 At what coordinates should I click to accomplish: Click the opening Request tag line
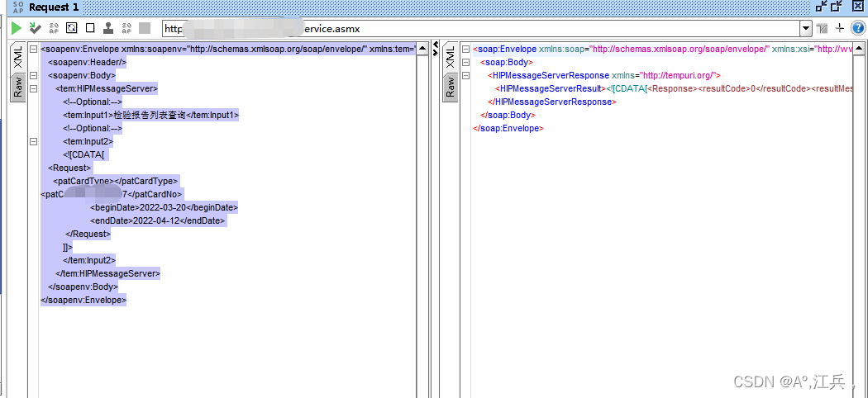point(69,168)
